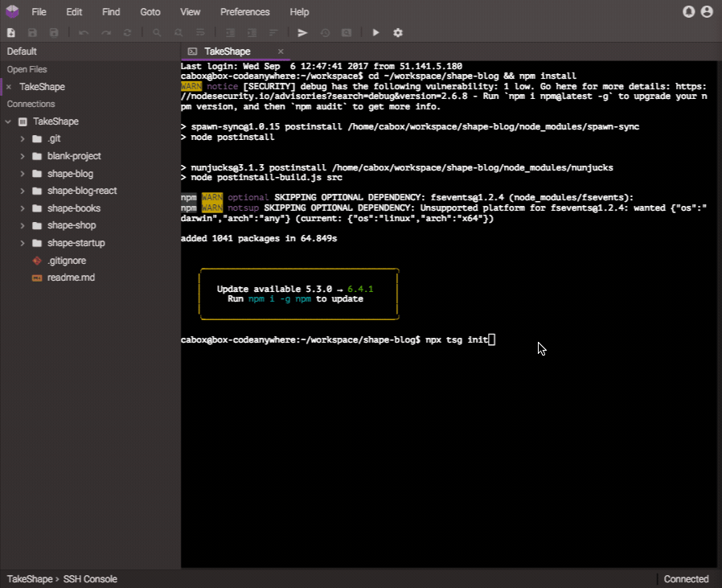Expand the shape-shop folder
This screenshot has width=722, height=588.
(22, 225)
